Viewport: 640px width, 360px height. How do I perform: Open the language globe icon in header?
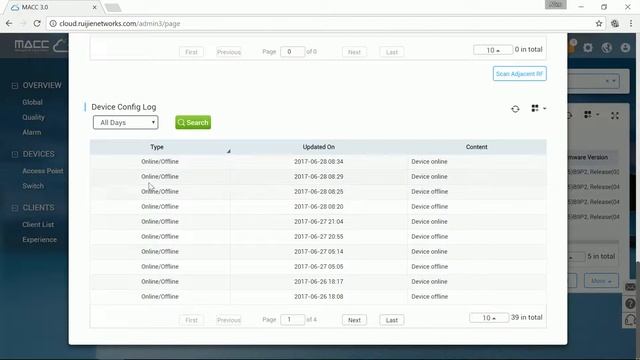coord(607,48)
